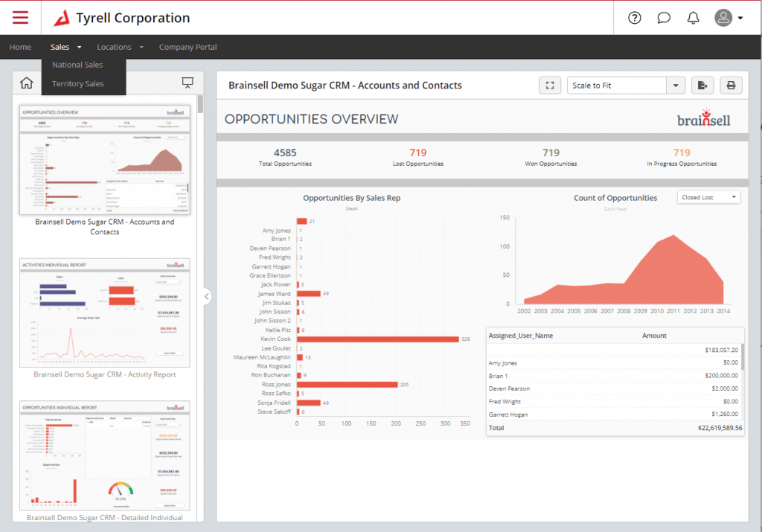The width and height of the screenshot is (762, 532).
Task: Select National Sales from Sales dropdown
Action: (77, 65)
